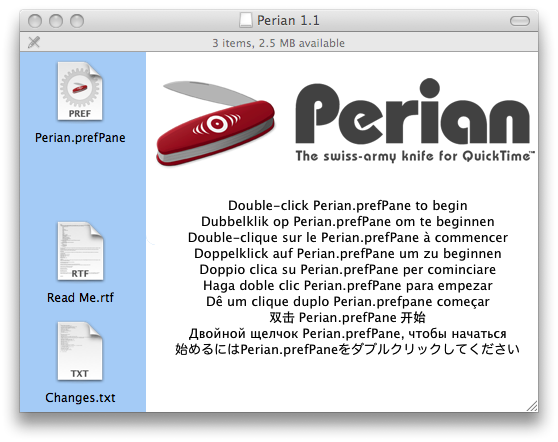Click the Changes.txt file name label
This screenshot has width=558, height=442.
pos(80,398)
